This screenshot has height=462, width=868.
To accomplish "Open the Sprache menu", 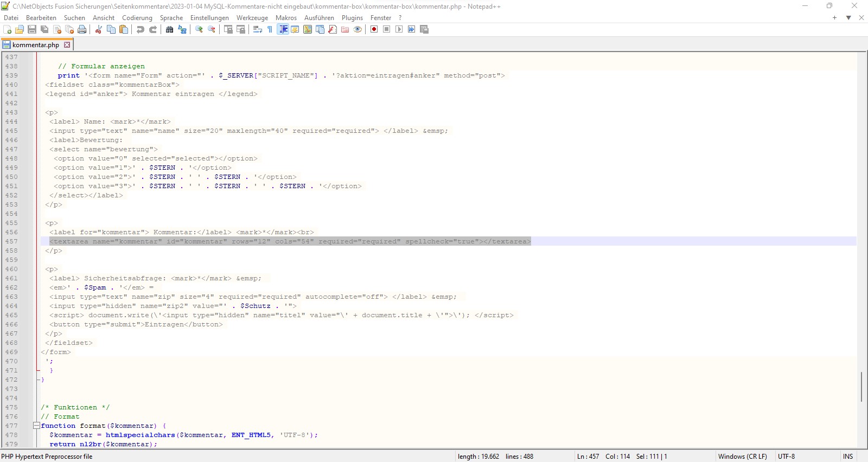I will coord(171,18).
